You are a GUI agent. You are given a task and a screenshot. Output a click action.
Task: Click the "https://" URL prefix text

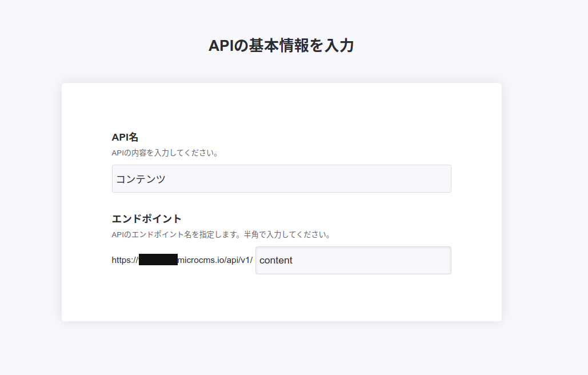click(124, 260)
